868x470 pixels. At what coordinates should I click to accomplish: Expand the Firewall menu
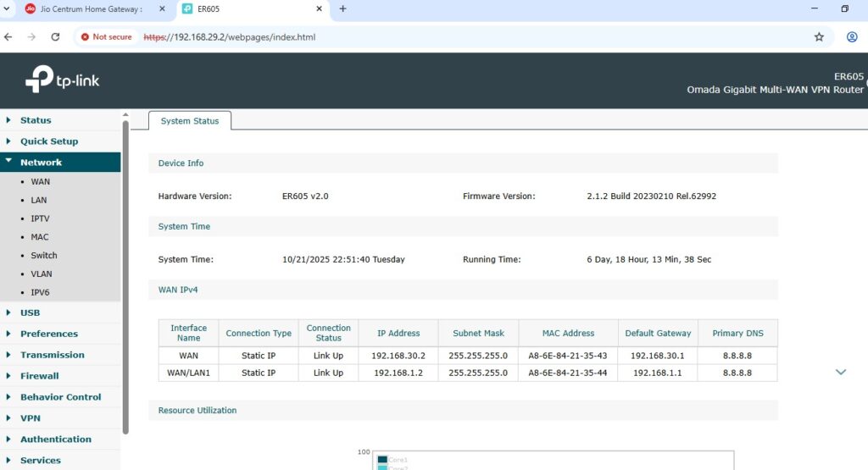click(60, 375)
